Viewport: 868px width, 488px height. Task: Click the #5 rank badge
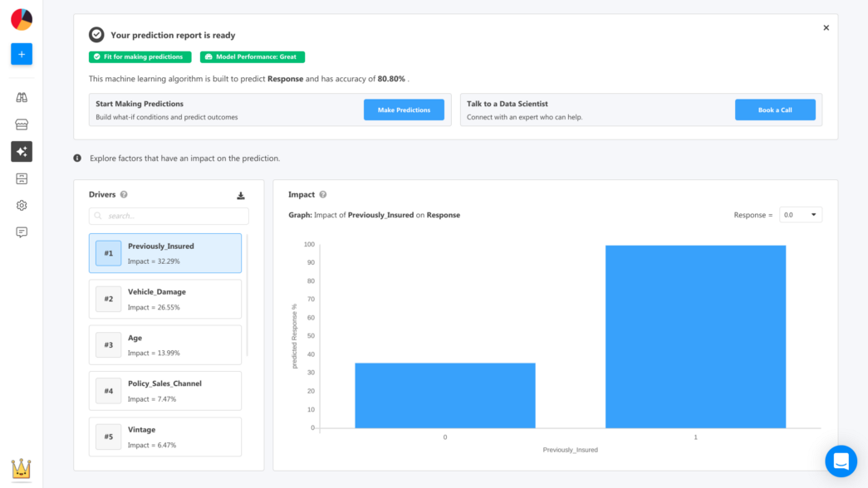[x=109, y=437]
